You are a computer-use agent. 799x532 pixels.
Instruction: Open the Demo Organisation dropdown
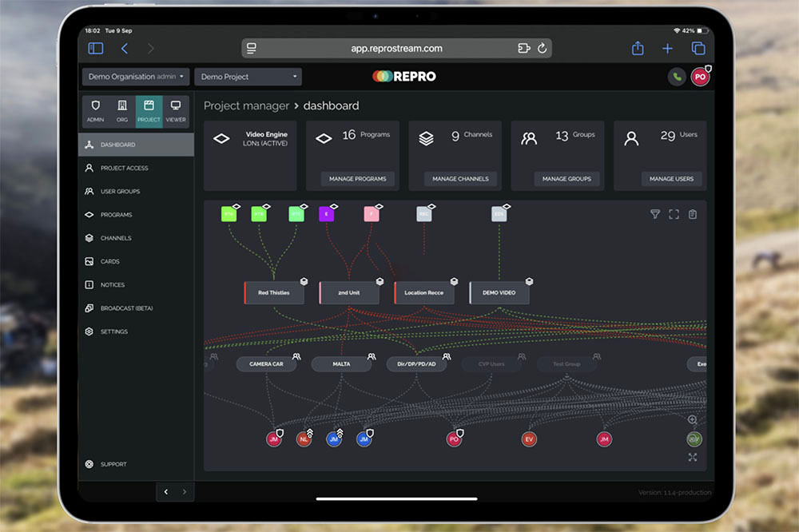pyautogui.click(x=136, y=77)
